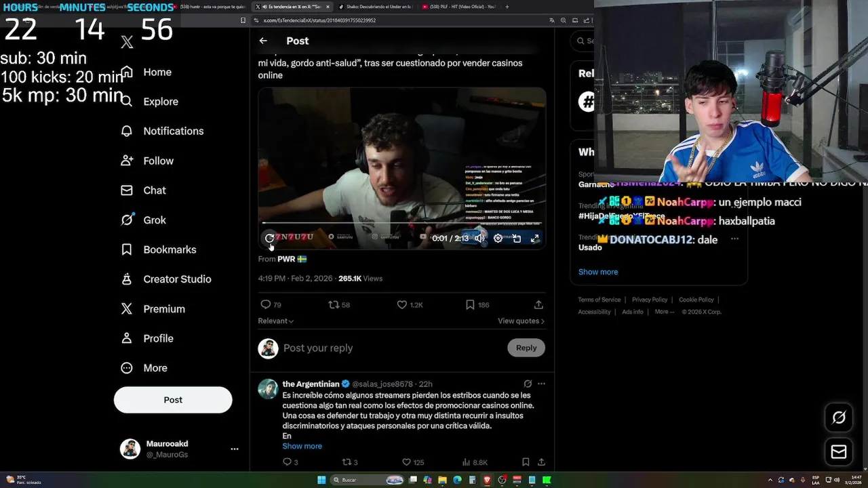This screenshot has height=488, width=868.
Task: Open Windows Start menu
Action: pyautogui.click(x=321, y=480)
